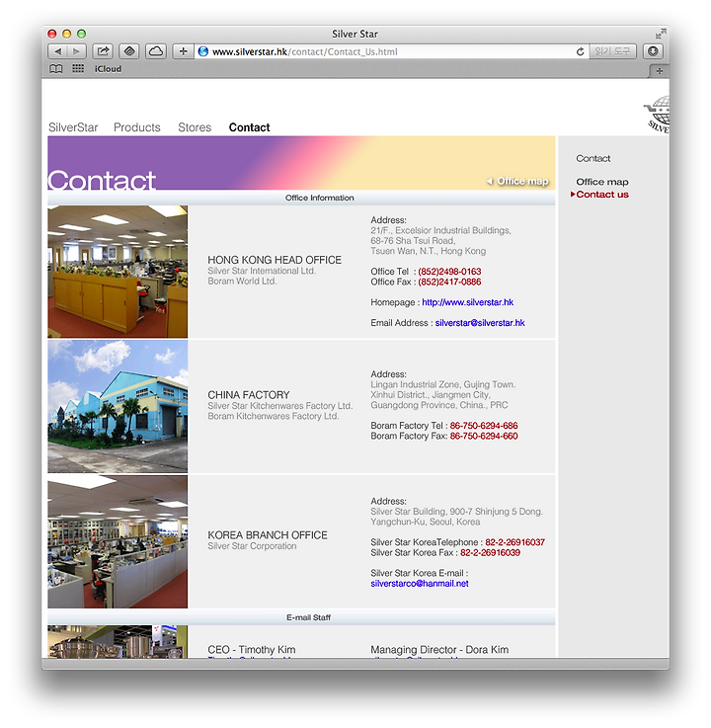
Task: Open the SilverStar navigation tab
Action: tap(73, 127)
